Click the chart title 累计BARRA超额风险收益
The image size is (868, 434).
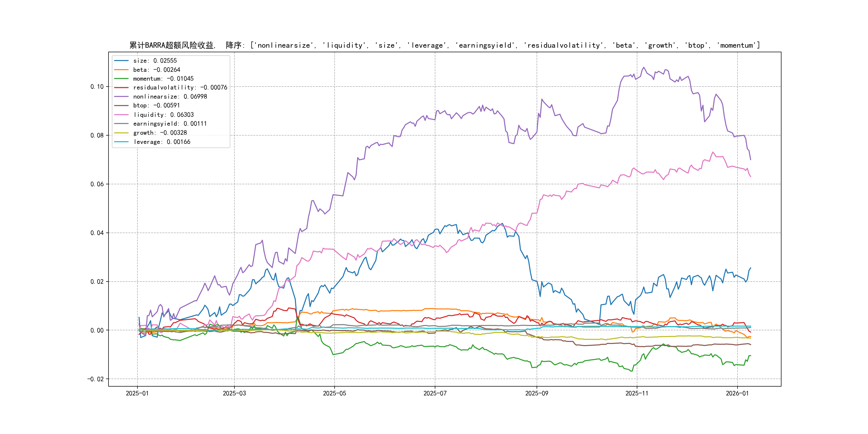172,45
